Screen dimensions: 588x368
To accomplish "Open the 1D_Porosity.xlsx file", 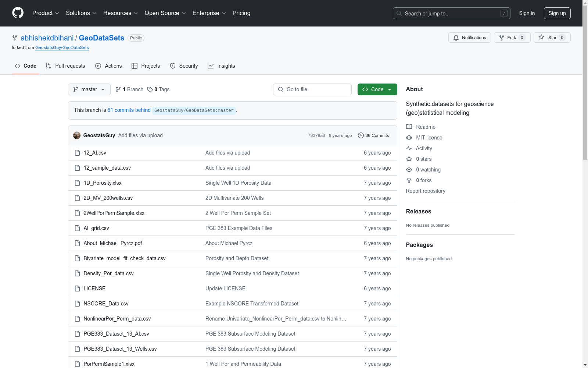I will 103,183.
